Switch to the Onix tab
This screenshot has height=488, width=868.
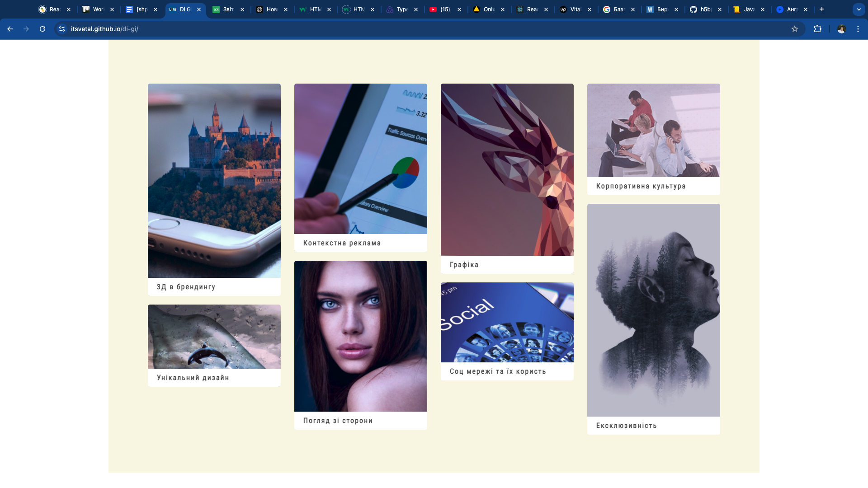[489, 9]
